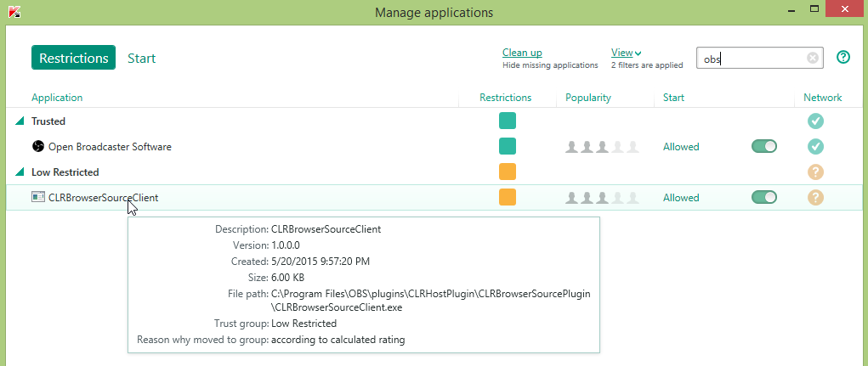The image size is (868, 366).
Task: Switch to the Start tab
Action: [142, 58]
